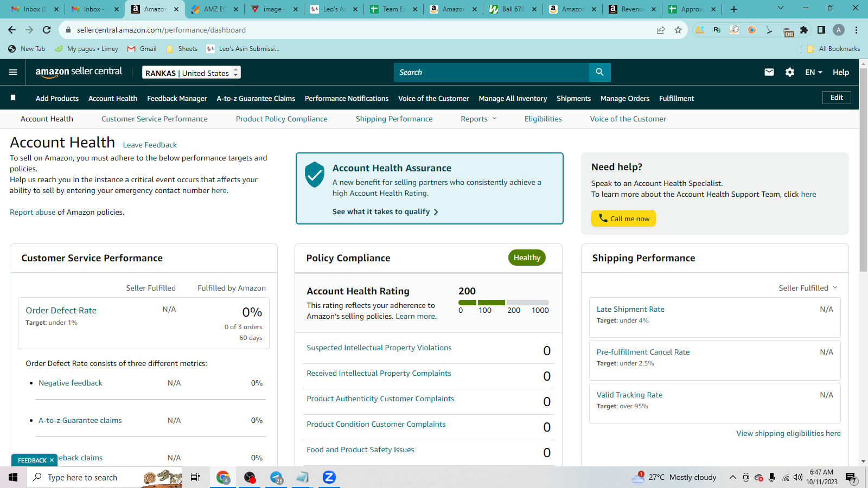The image size is (868, 488).
Task: Open the Product Policy Compliance tab
Action: pos(282,119)
